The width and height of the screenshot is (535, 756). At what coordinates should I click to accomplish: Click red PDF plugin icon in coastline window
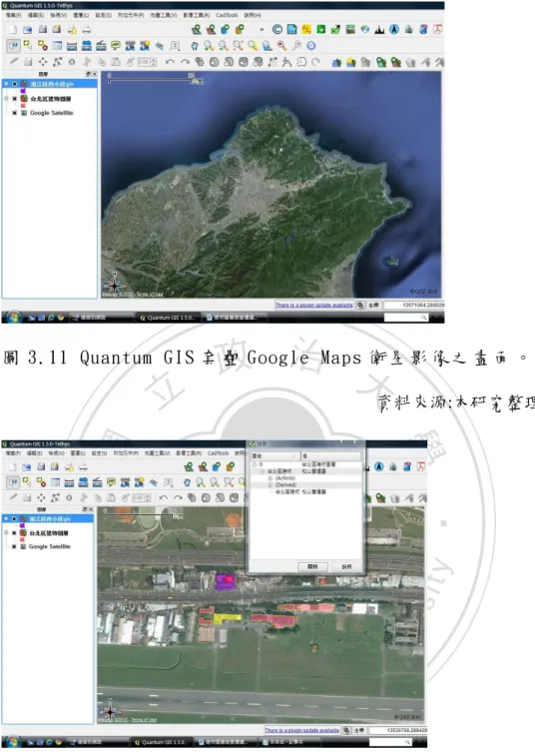point(437,29)
